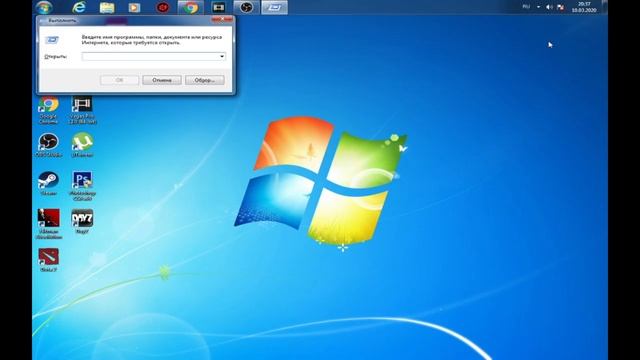Click the greyed OK button
The width and height of the screenshot is (640, 360).
(119, 80)
